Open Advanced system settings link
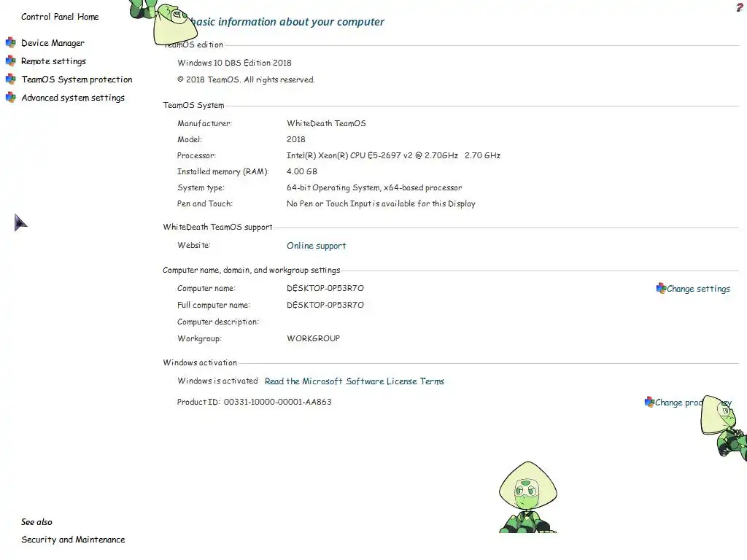 [x=73, y=98]
